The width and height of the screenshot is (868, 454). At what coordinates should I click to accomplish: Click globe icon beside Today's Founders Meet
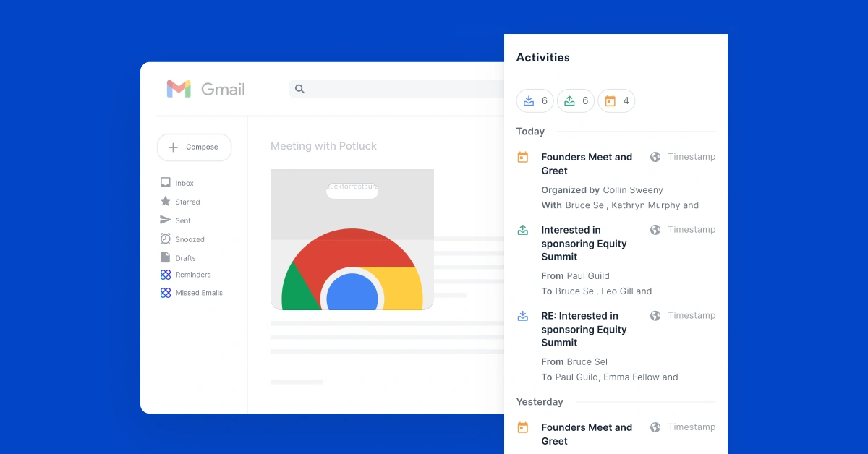point(655,157)
